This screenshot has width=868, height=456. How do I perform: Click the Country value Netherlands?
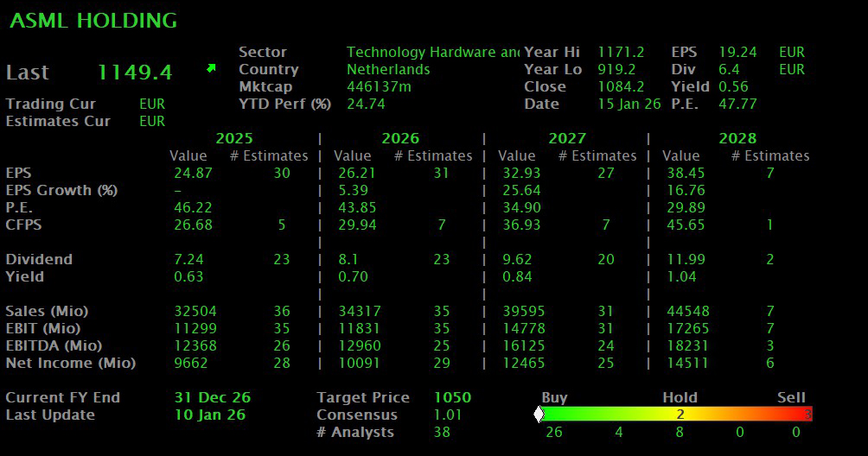click(388, 69)
